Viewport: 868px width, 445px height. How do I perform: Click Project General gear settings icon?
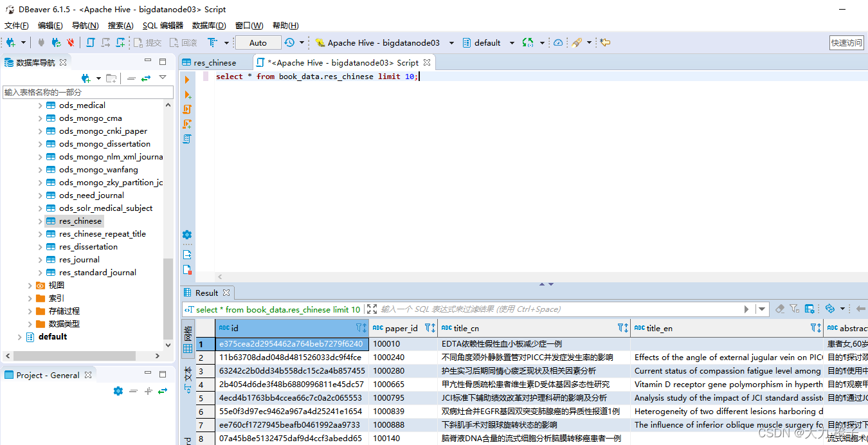click(x=118, y=391)
